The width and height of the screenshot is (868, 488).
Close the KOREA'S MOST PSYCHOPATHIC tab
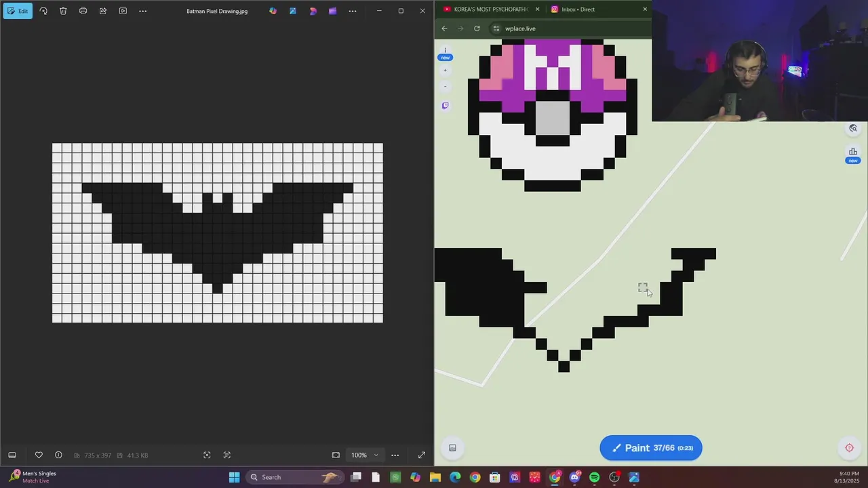(x=537, y=9)
